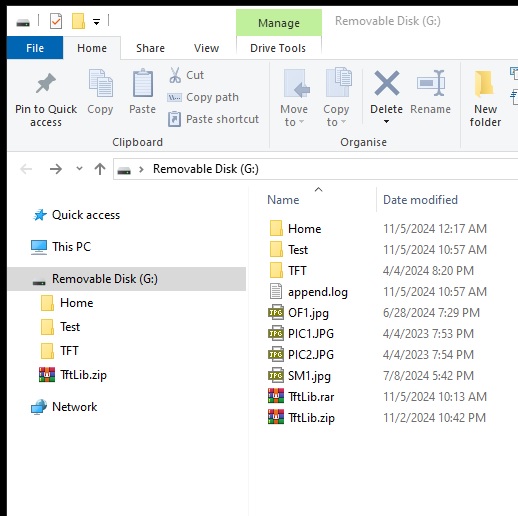Select This PC in navigation pane
The image size is (518, 516).
click(x=71, y=247)
